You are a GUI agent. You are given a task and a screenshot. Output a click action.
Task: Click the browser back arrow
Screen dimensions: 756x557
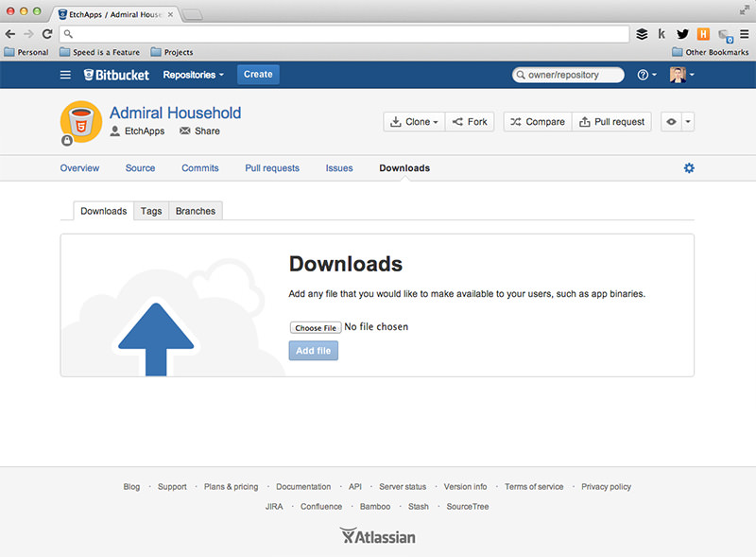click(10, 34)
